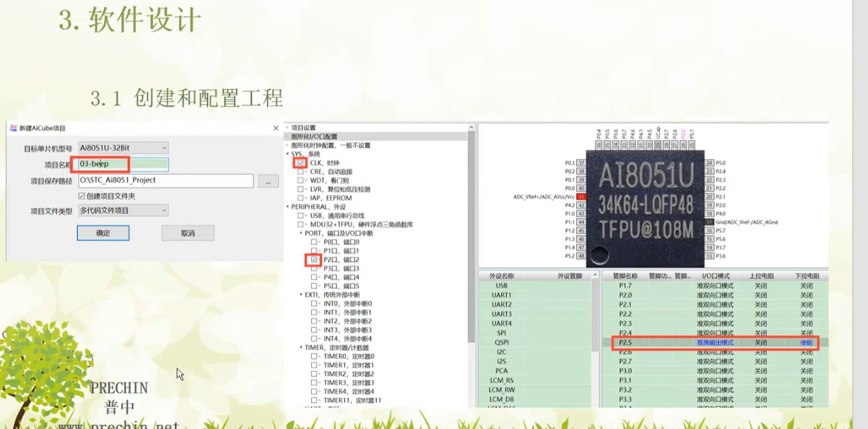Click the 确定 confirm button
Viewport: 868px width, 429px height.
point(102,233)
